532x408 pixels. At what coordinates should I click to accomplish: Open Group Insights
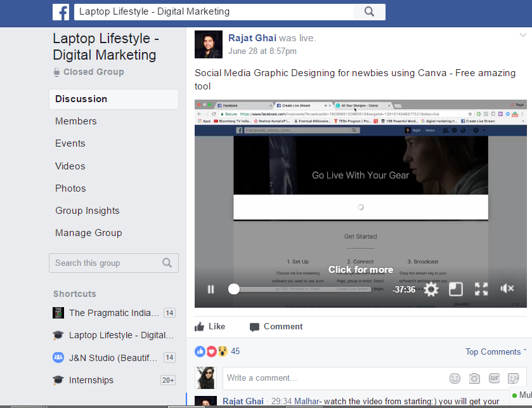click(88, 211)
